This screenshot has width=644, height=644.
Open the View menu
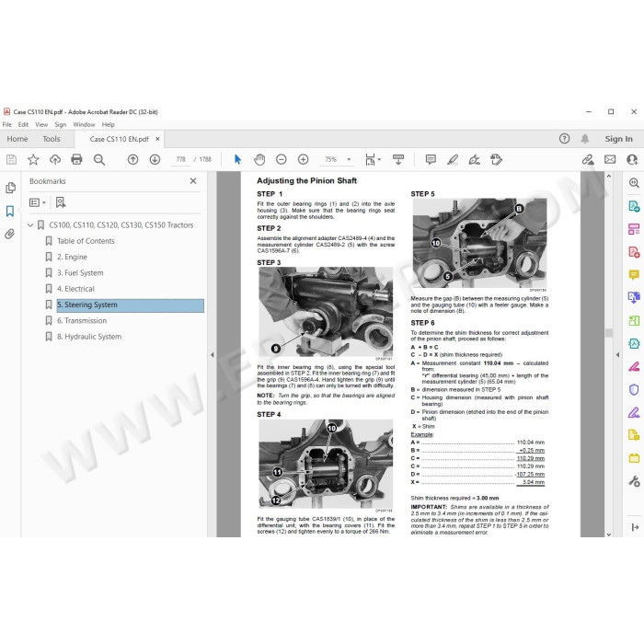tap(41, 124)
